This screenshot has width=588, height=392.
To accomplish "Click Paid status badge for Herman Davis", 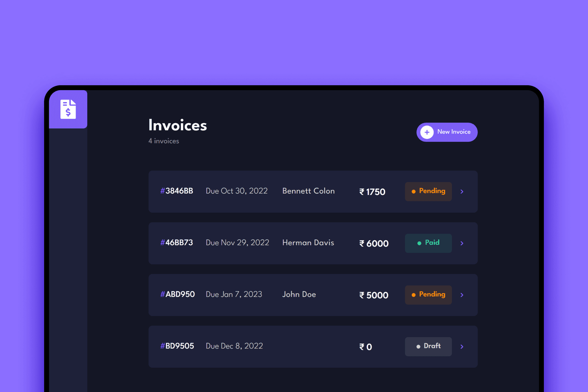I will click(428, 243).
